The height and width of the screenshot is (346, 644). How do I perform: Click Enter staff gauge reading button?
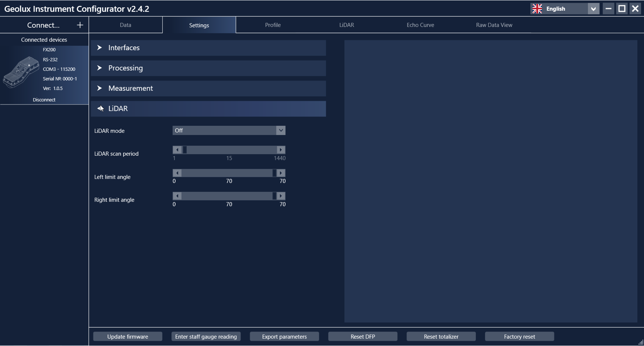pos(206,336)
